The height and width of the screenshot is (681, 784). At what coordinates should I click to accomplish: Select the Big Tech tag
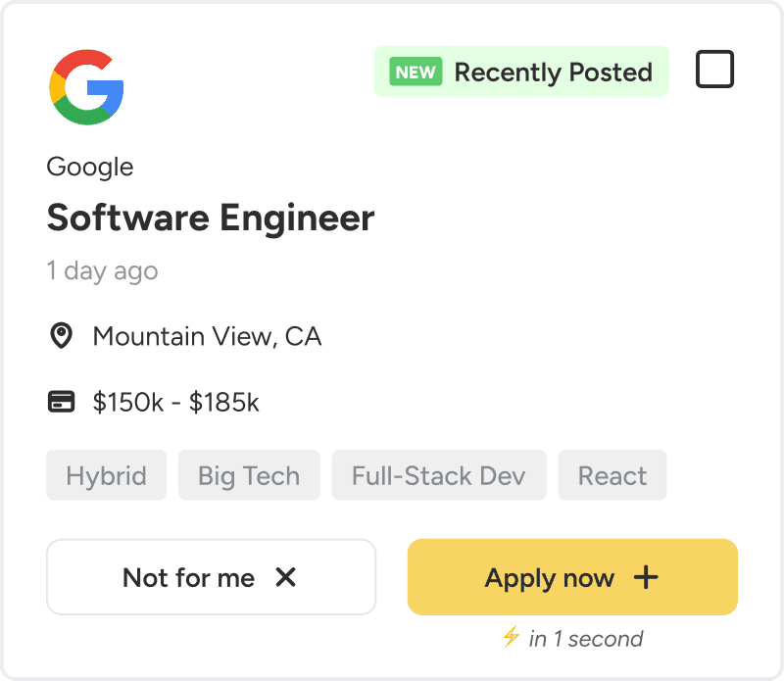[249, 476]
